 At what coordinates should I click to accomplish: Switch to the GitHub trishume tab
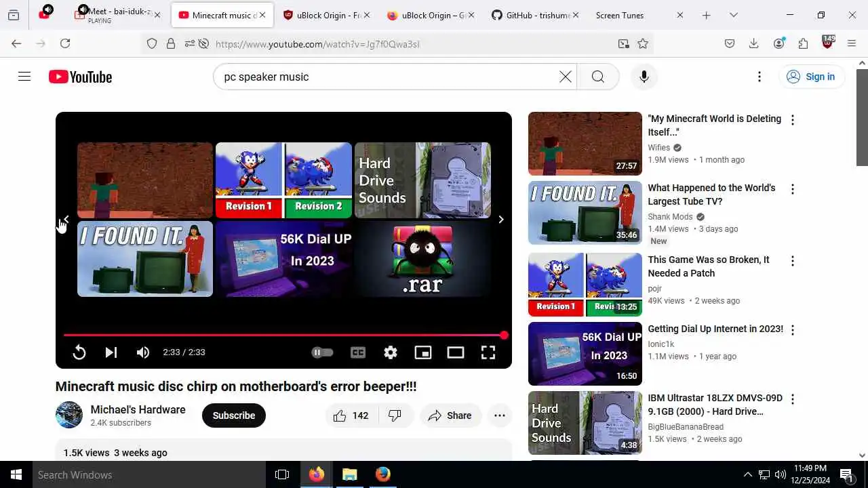tap(534, 15)
